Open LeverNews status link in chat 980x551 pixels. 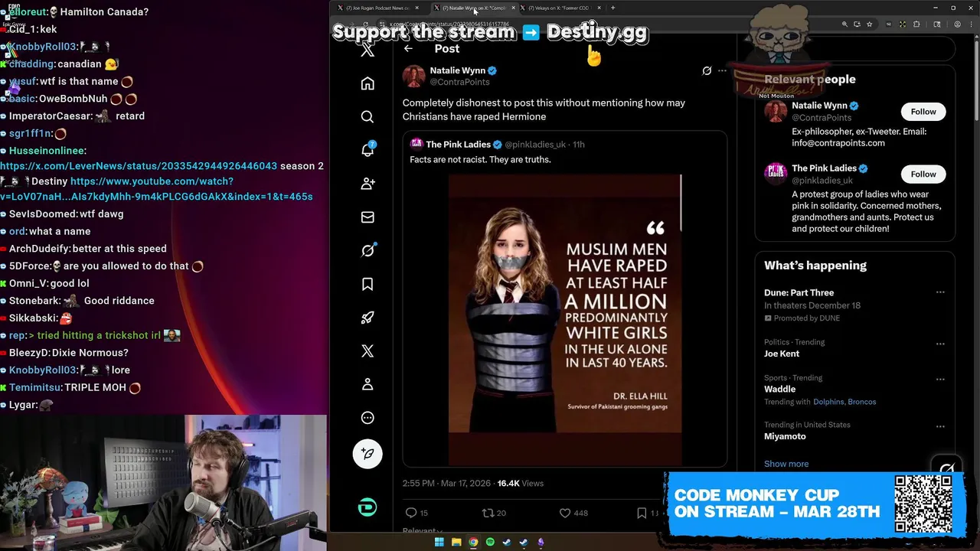point(139,166)
